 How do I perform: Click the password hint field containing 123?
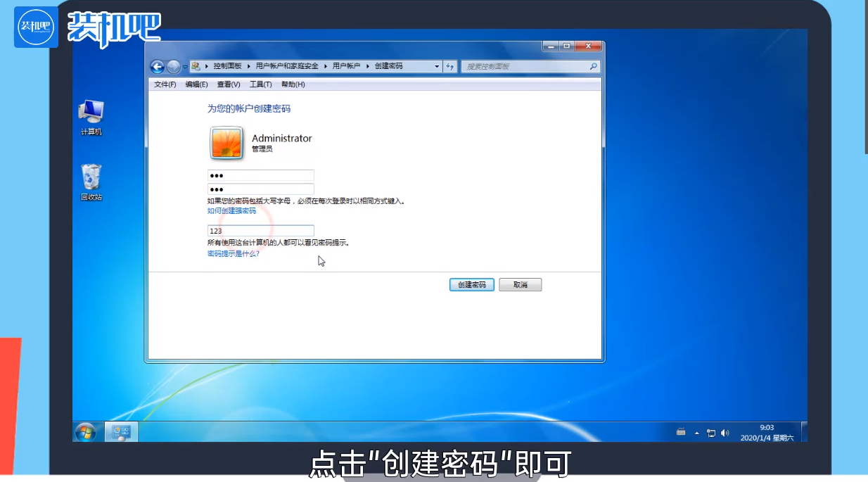[x=260, y=231]
